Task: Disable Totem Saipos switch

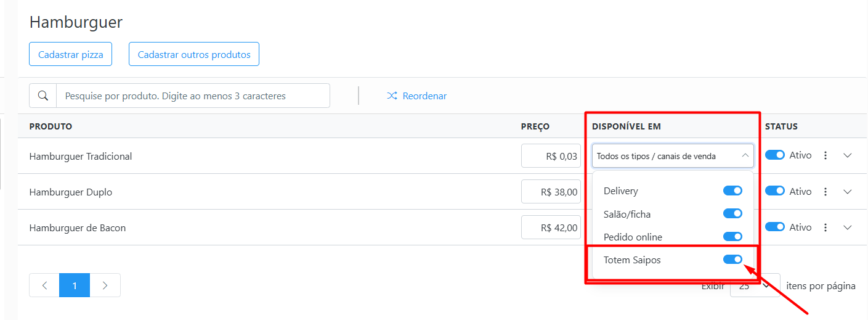Action: point(732,260)
